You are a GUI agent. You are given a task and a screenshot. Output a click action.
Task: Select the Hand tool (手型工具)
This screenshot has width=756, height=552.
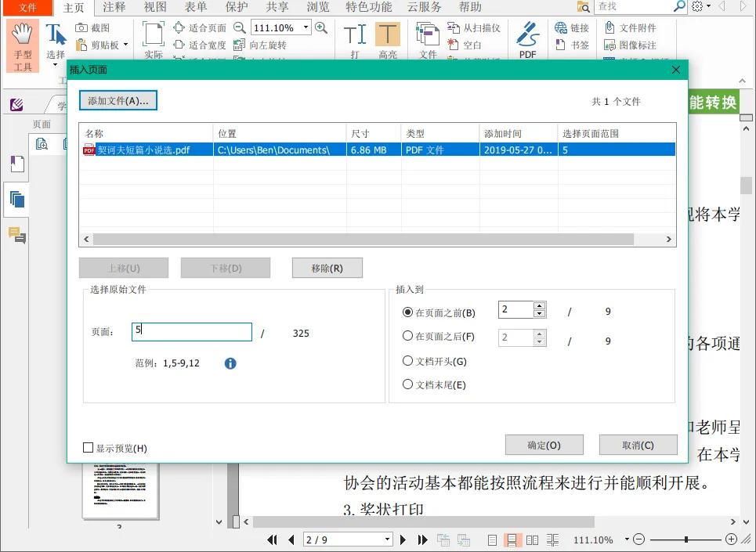click(23, 46)
